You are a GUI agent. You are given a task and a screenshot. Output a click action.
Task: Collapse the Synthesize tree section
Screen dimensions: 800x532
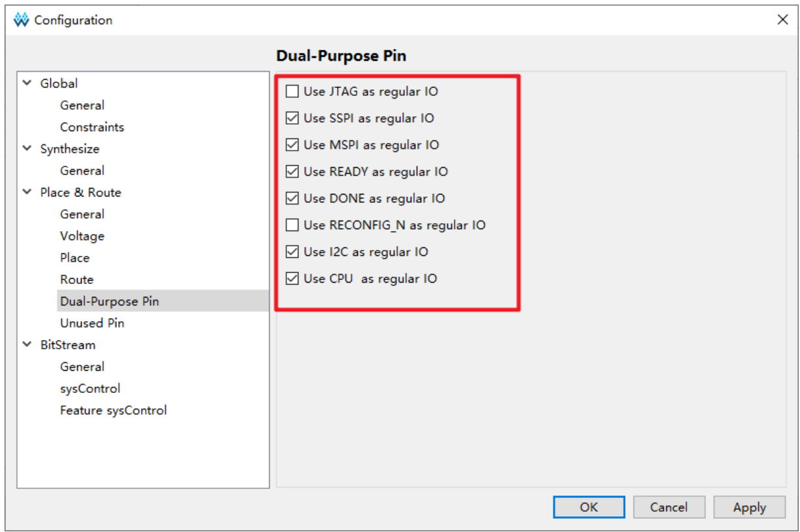[27, 148]
